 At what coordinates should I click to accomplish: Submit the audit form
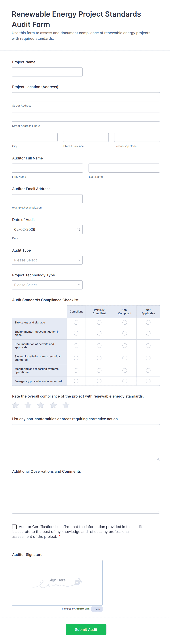coord(86,629)
